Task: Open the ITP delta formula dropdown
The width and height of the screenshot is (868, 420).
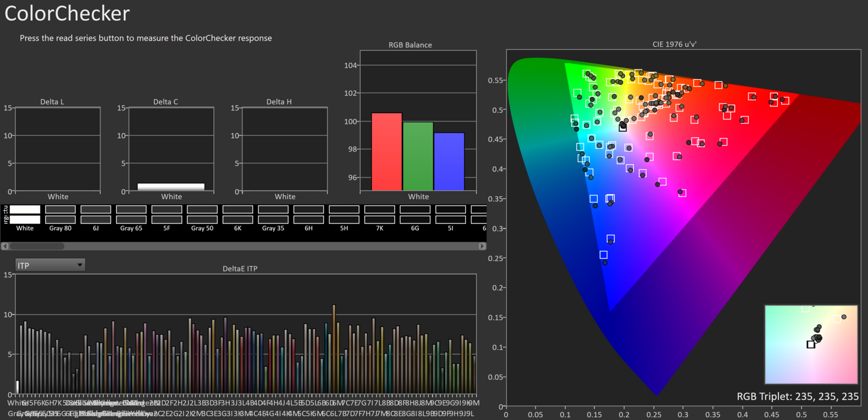Action: [50, 265]
